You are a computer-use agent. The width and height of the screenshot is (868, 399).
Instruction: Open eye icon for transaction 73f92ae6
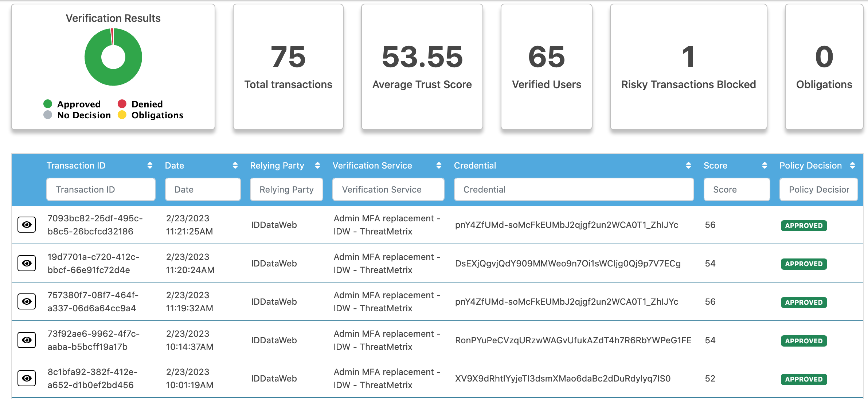(27, 340)
